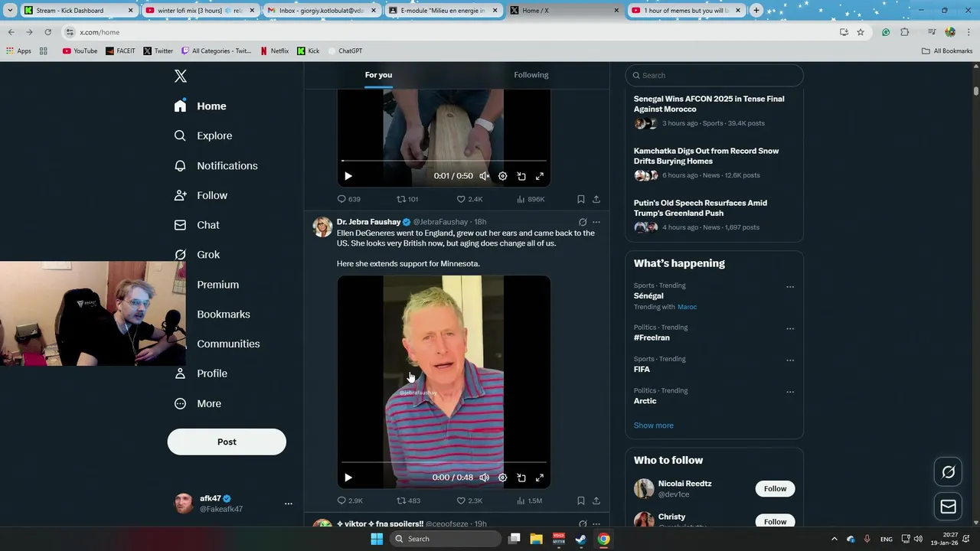This screenshot has width=980, height=551.
Task: Fullscreen the 0:50 video
Action: tap(540, 176)
